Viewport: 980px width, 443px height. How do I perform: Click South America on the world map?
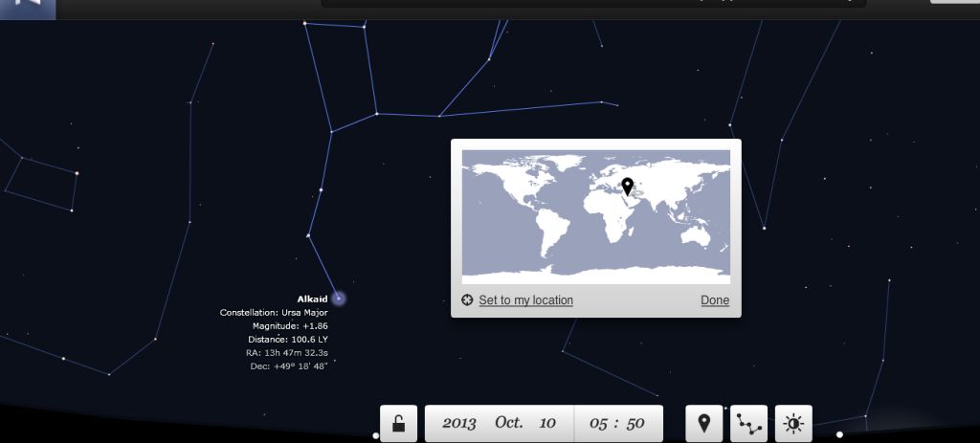pos(553,230)
